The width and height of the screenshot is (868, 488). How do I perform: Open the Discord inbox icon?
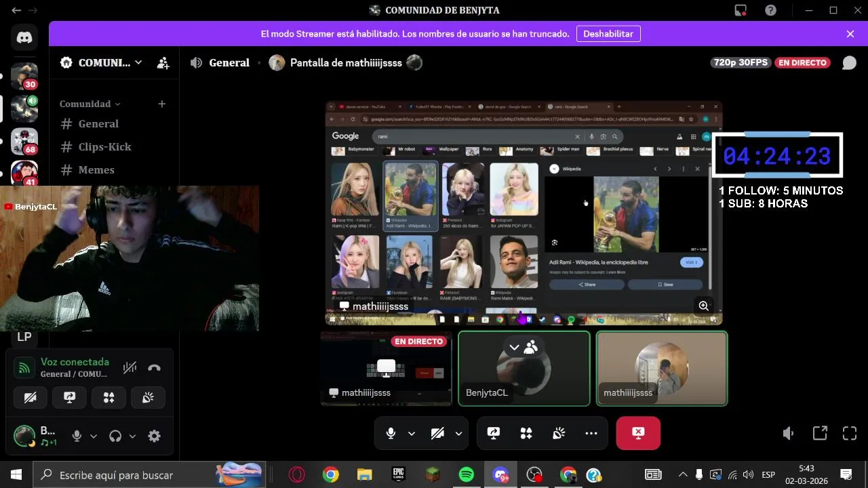[741, 10]
